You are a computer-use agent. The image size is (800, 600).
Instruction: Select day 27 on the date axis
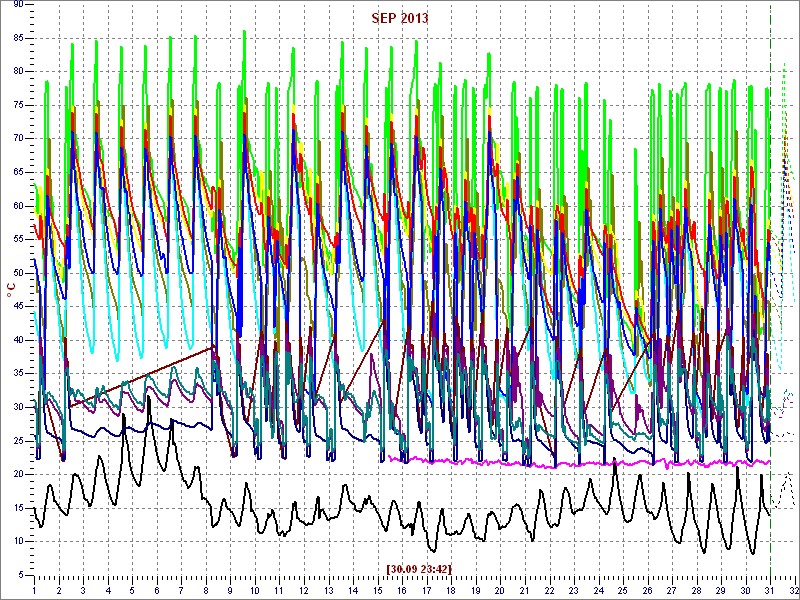671,590
